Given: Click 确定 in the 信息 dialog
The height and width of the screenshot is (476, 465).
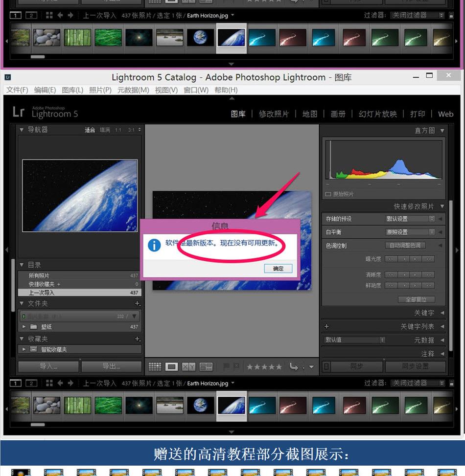Looking at the screenshot, I should [x=278, y=269].
